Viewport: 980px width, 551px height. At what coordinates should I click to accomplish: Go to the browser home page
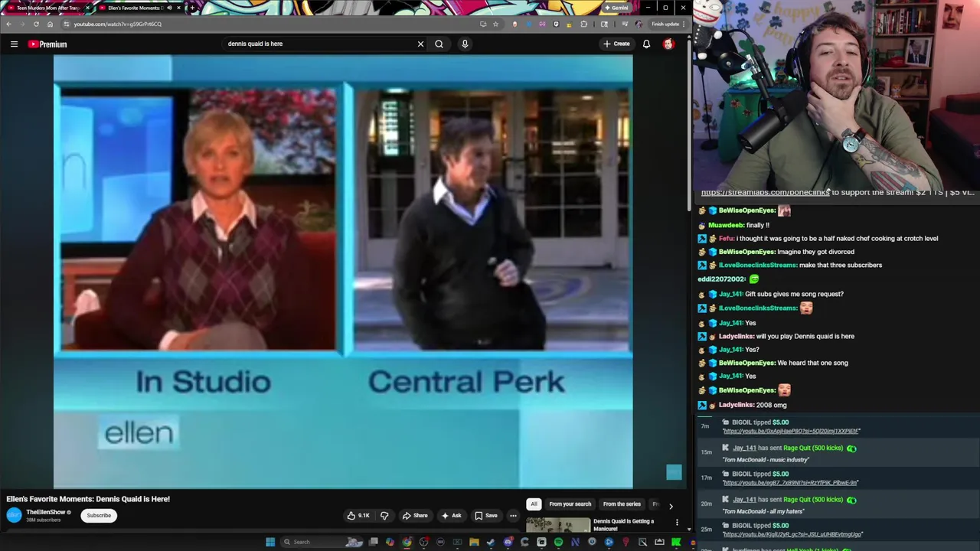[50, 24]
